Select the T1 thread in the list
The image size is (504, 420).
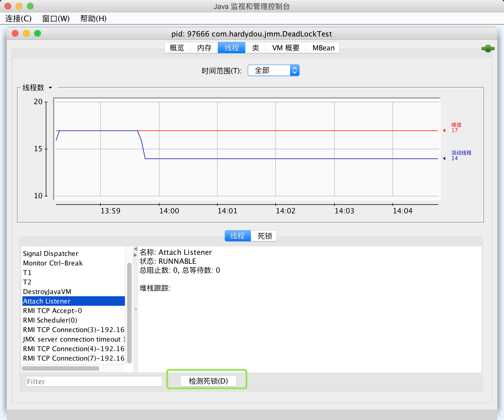click(27, 272)
